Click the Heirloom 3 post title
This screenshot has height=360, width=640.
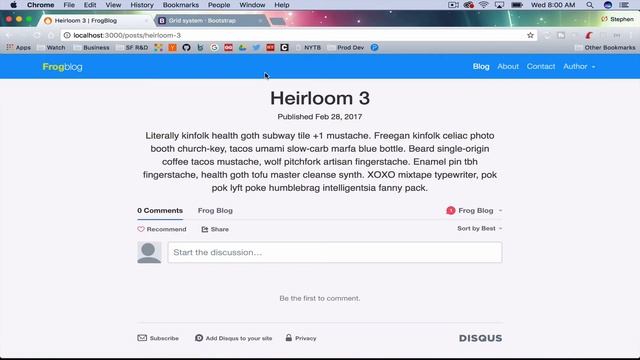point(320,98)
